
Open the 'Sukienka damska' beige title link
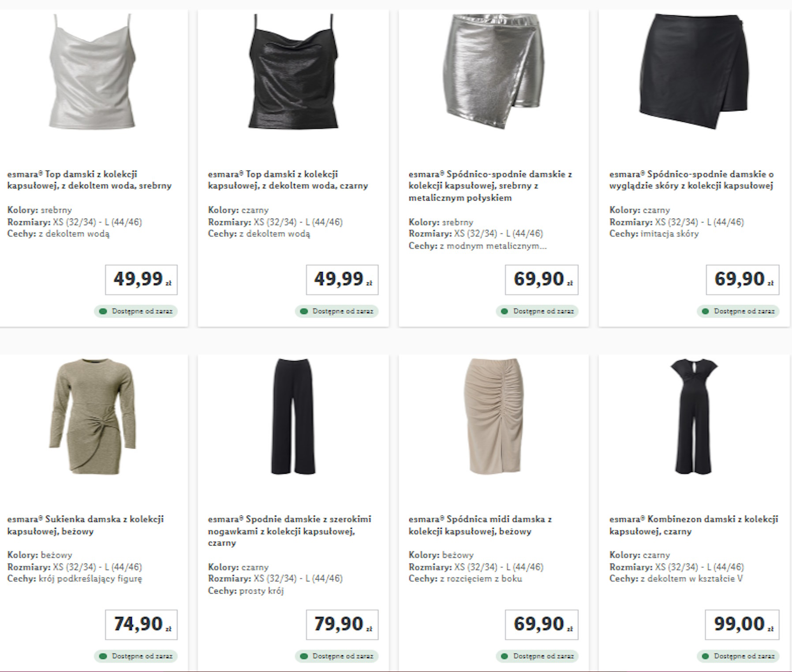point(86,525)
